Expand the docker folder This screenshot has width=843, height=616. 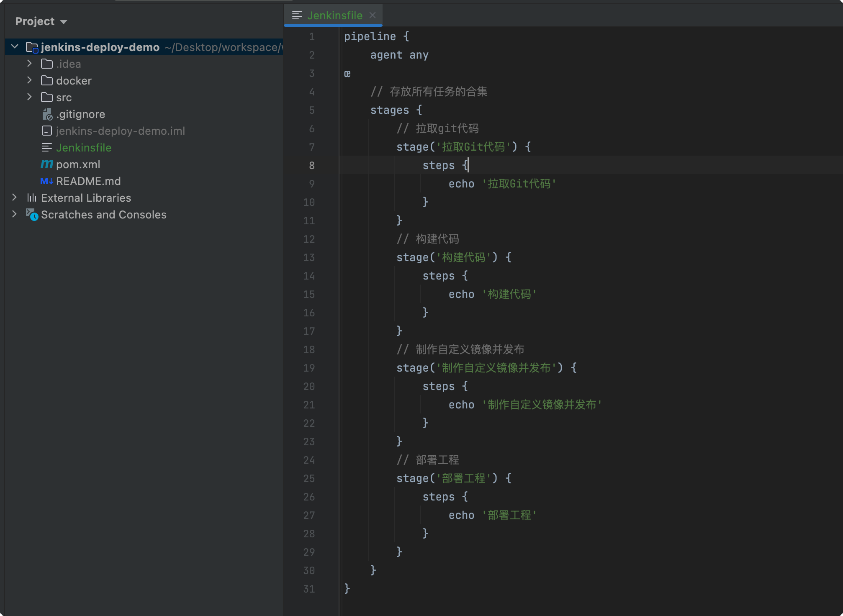pyautogui.click(x=29, y=80)
